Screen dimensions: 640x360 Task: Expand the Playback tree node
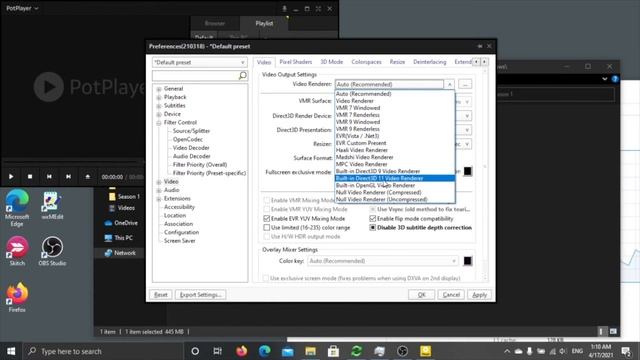[159, 97]
